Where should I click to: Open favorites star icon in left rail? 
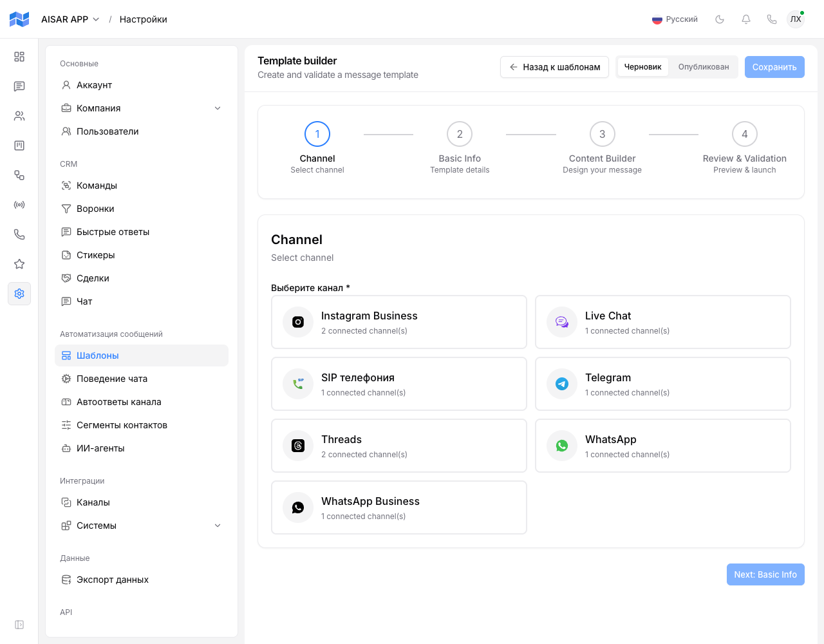point(19,264)
